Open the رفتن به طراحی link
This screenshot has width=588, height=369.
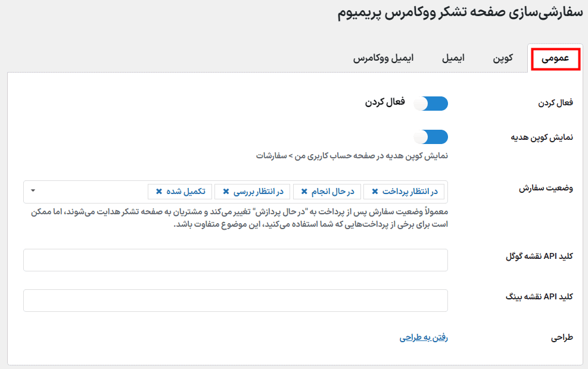click(x=424, y=337)
